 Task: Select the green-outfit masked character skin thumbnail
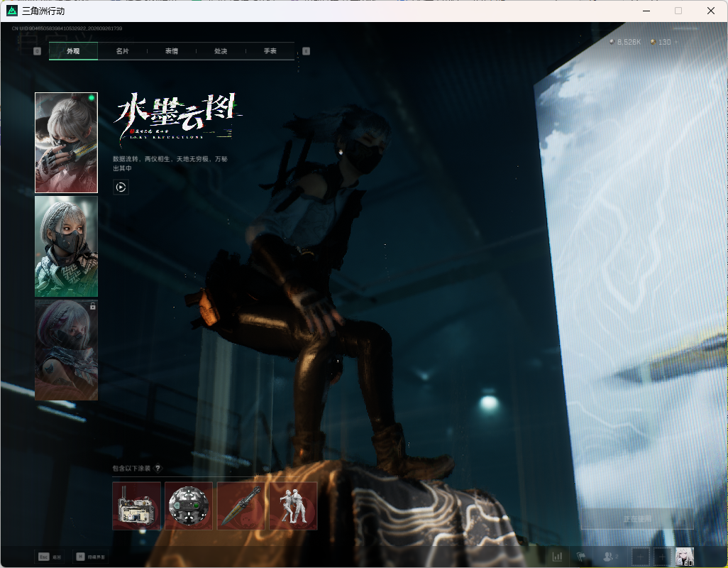coord(67,246)
